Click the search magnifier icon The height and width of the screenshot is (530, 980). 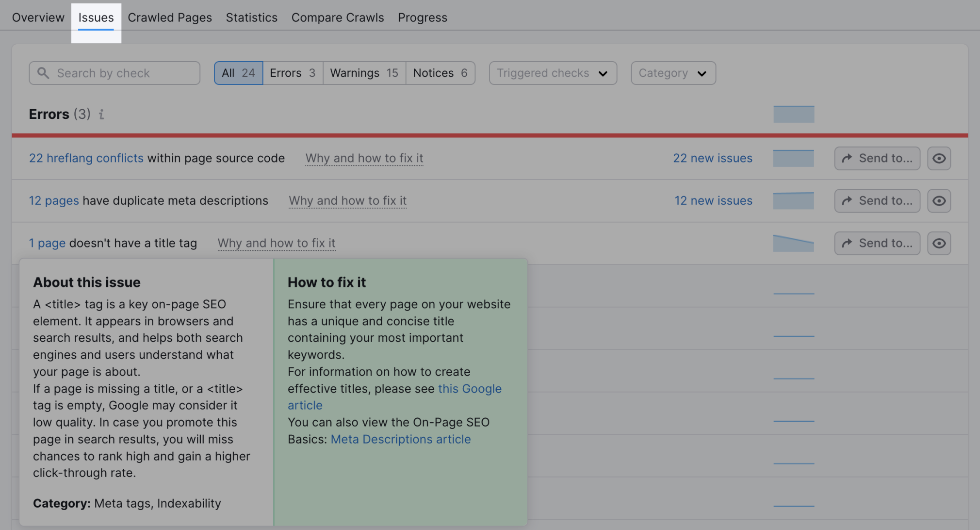pos(43,73)
